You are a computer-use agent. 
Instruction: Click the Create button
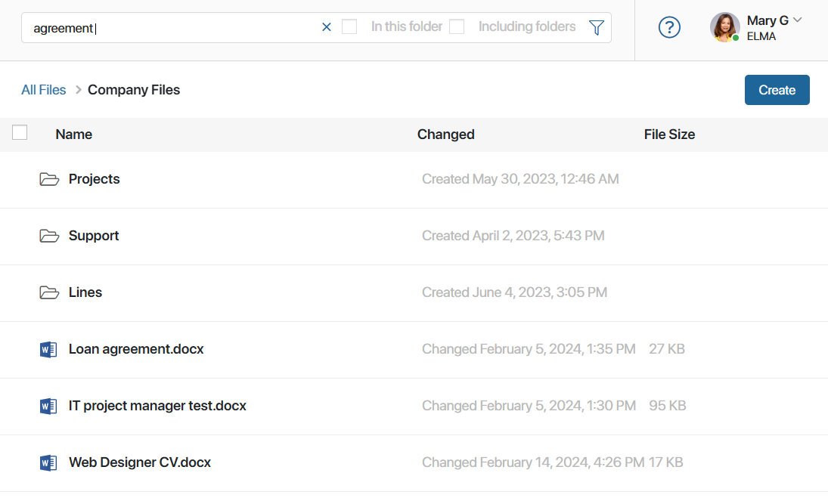tap(777, 90)
